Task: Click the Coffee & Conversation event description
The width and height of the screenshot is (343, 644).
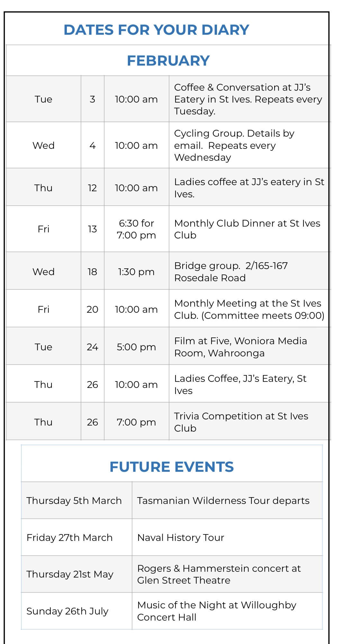Action: click(248, 99)
